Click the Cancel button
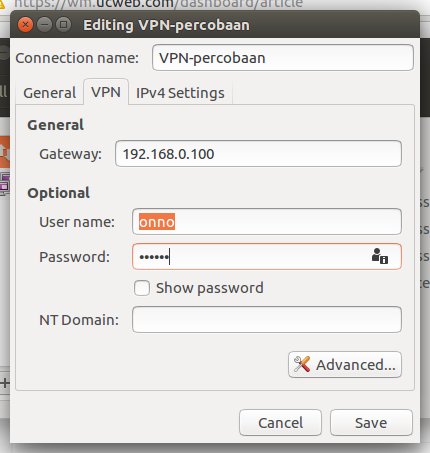Screen dimensions: 430x453 280,423
